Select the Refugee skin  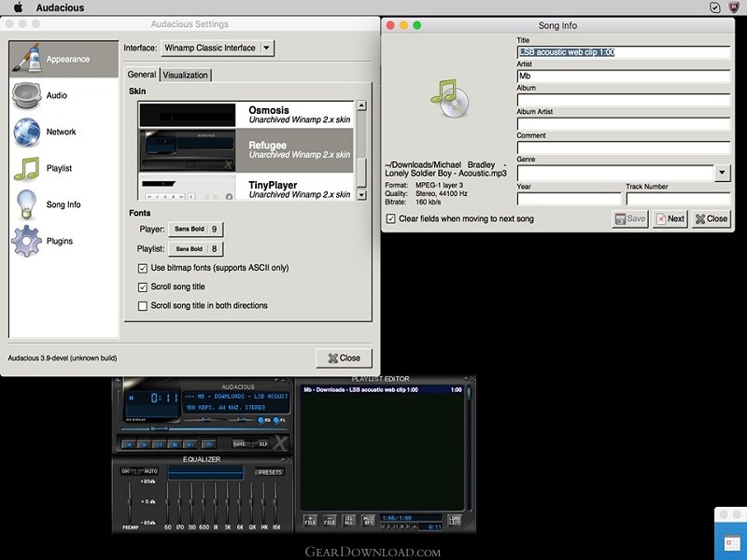(246, 150)
